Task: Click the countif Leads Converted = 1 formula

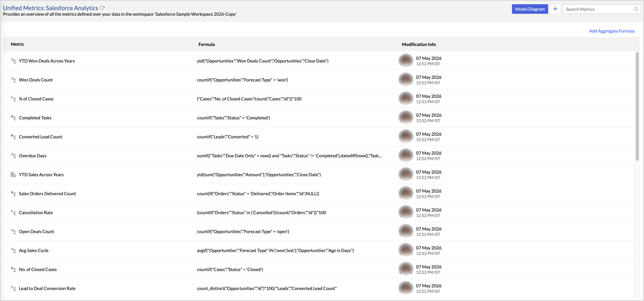Action: pos(228,136)
